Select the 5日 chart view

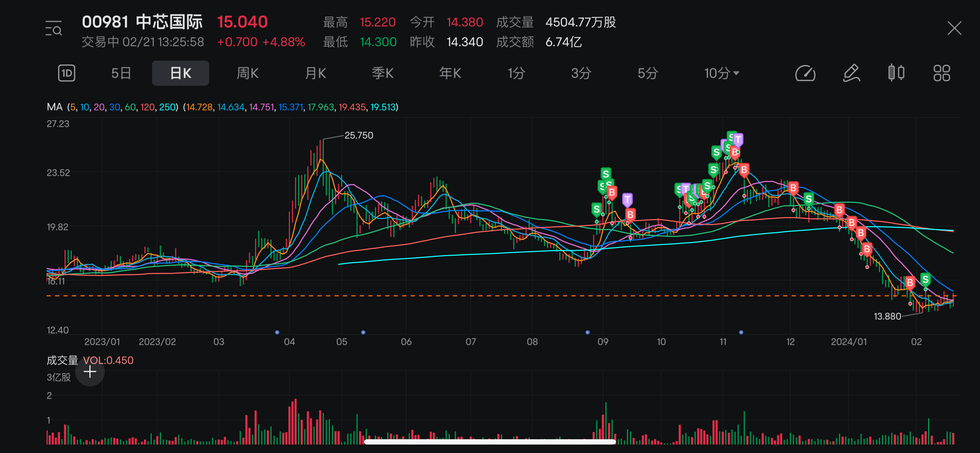click(x=121, y=73)
